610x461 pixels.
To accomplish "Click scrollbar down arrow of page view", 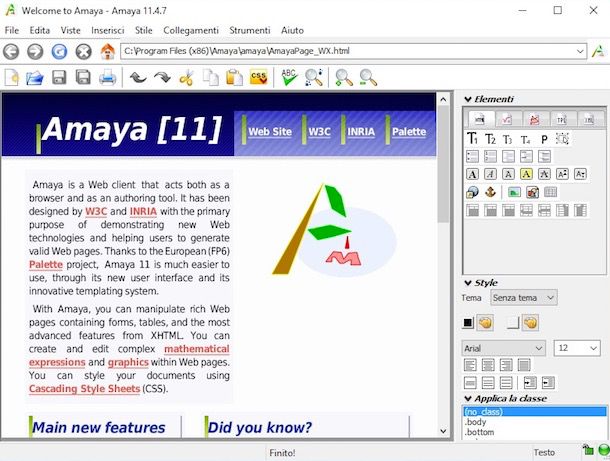I will pos(443,431).
